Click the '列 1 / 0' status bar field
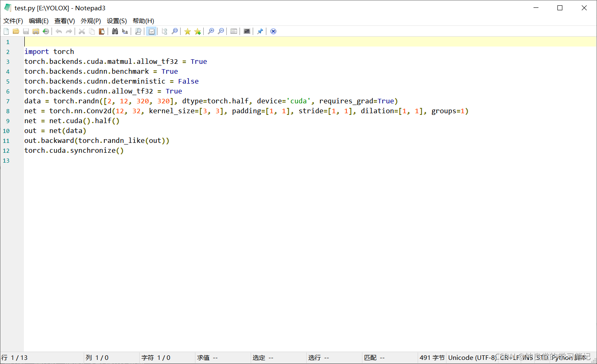The width and height of the screenshot is (597, 364). pos(111,357)
